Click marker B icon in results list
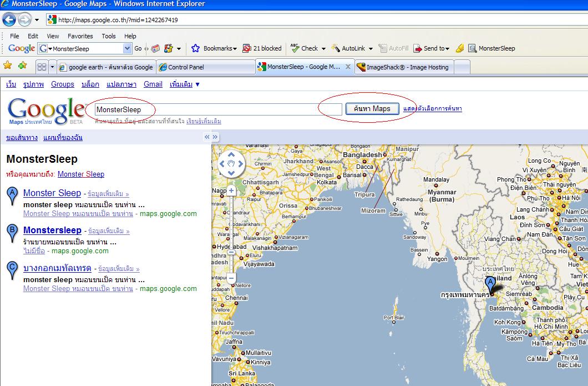The height and width of the screenshot is (386, 588). pos(12,233)
